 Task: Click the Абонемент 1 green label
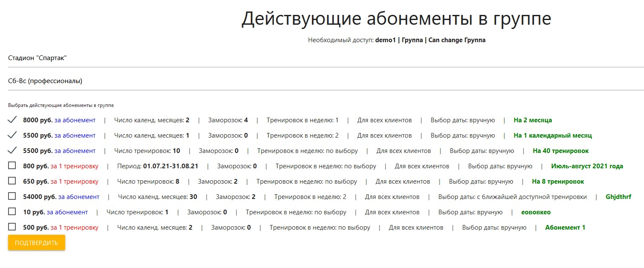pyautogui.click(x=565, y=228)
